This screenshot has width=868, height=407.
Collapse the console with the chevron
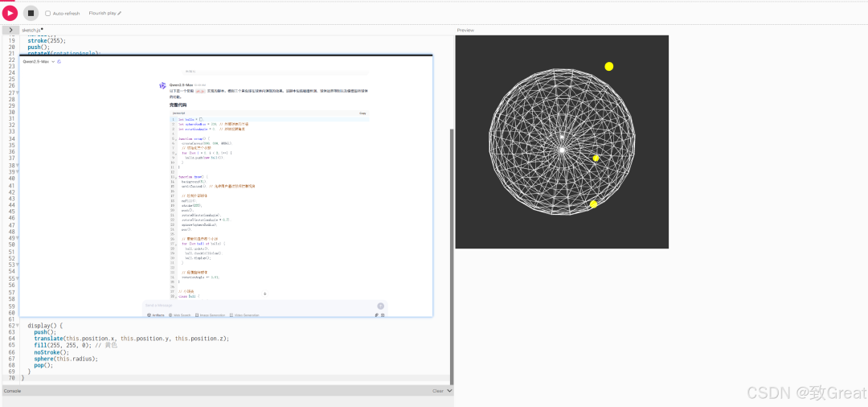tap(449, 390)
